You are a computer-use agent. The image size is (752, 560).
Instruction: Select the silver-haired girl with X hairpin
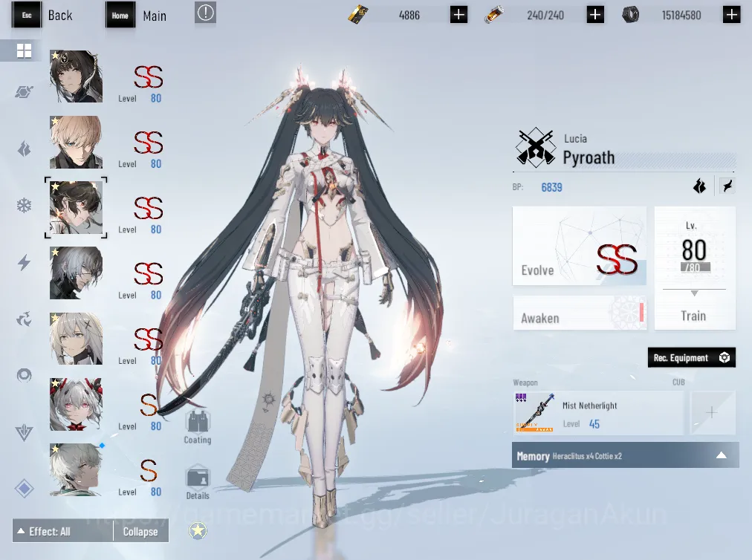tap(76, 339)
